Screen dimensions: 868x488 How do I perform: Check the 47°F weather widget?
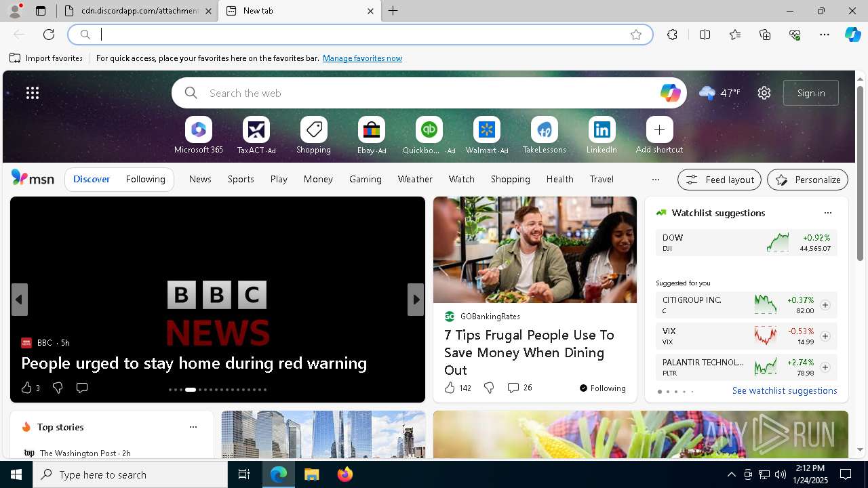click(719, 93)
